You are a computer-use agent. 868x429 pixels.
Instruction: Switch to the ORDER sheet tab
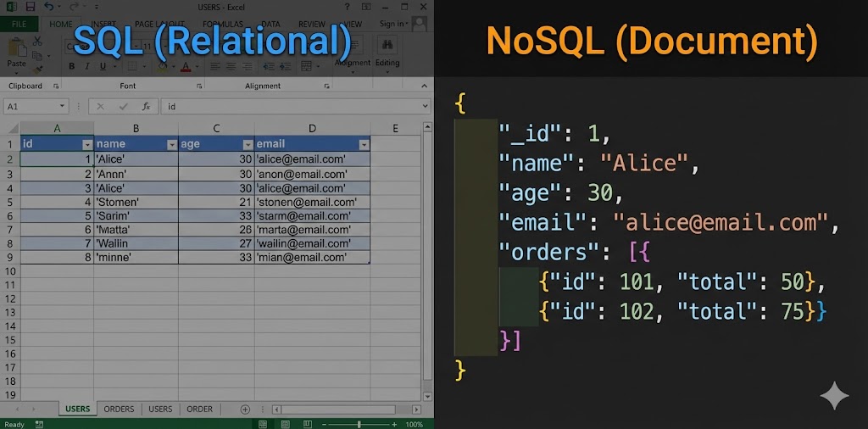click(200, 409)
